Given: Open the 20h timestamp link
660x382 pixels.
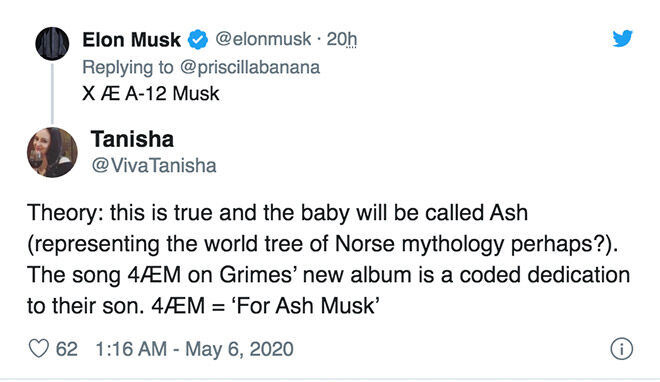Looking at the screenshot, I should tap(341, 39).
